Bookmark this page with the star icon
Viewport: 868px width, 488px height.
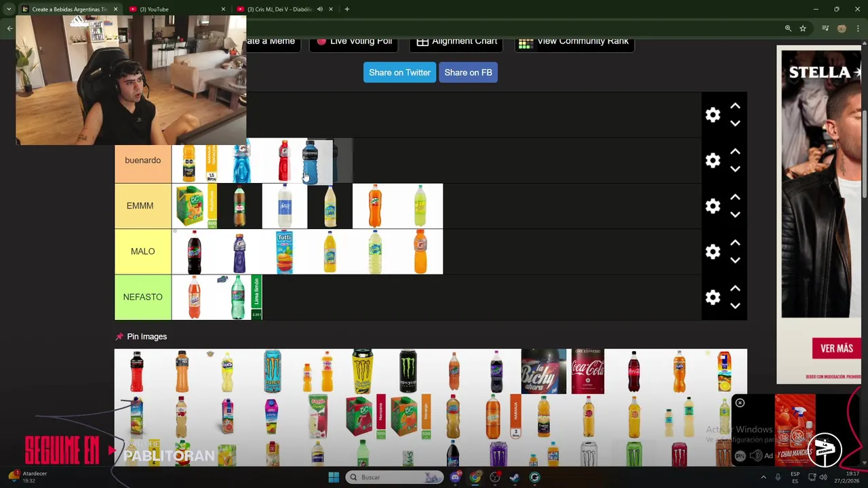tap(803, 28)
